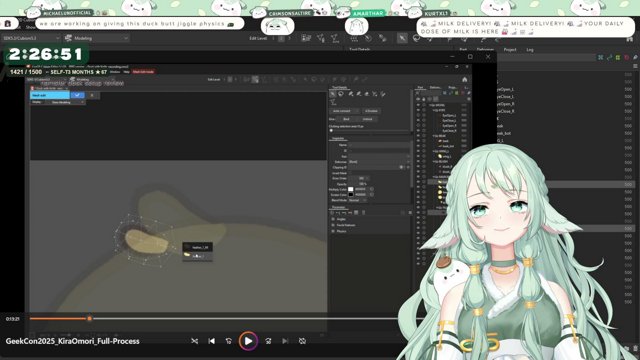Viewport: 640px width, 360px height.
Task: Select the arrow selection tool in Tool Details
Action: [x=333, y=94]
